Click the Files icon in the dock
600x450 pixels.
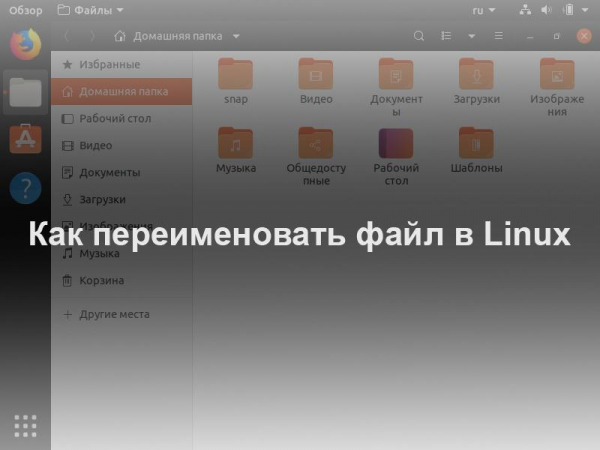pos(25,92)
